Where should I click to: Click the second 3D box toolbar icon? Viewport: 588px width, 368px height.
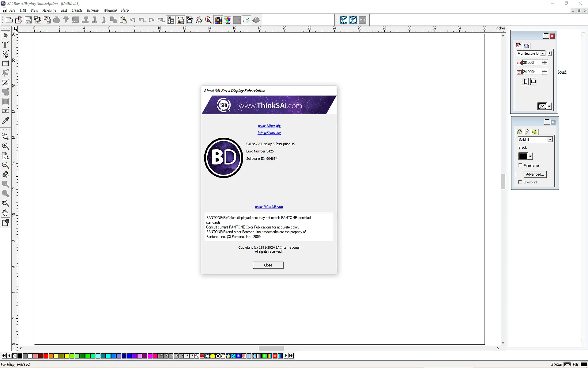tap(353, 20)
